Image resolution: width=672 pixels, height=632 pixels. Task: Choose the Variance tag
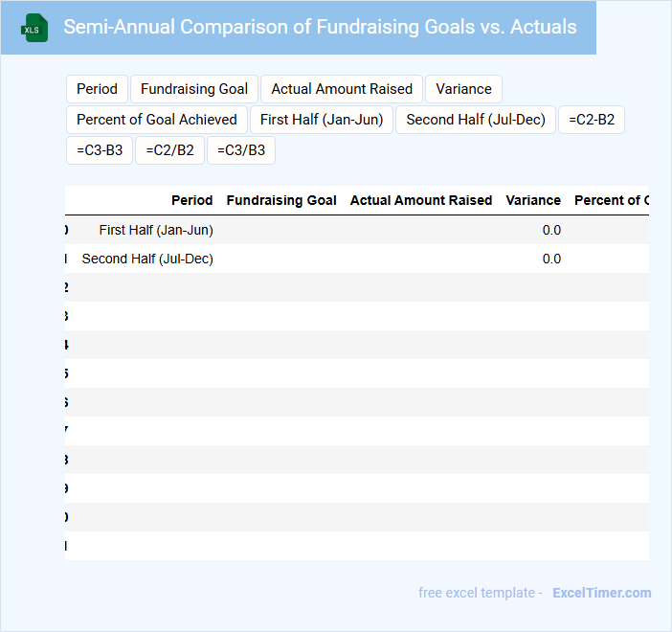click(x=463, y=89)
